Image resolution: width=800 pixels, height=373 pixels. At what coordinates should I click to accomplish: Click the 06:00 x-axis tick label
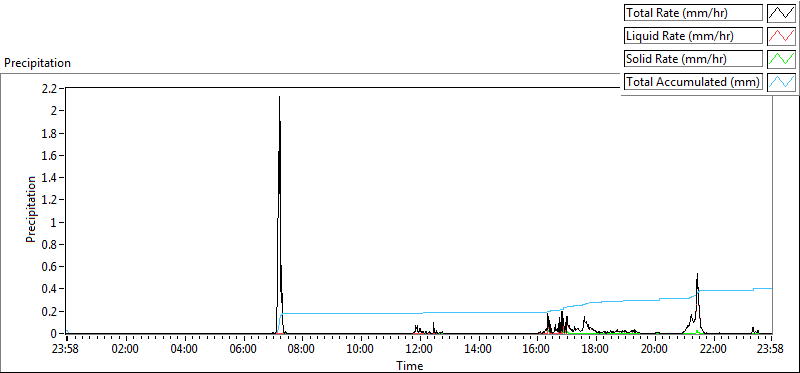pyautogui.click(x=243, y=350)
